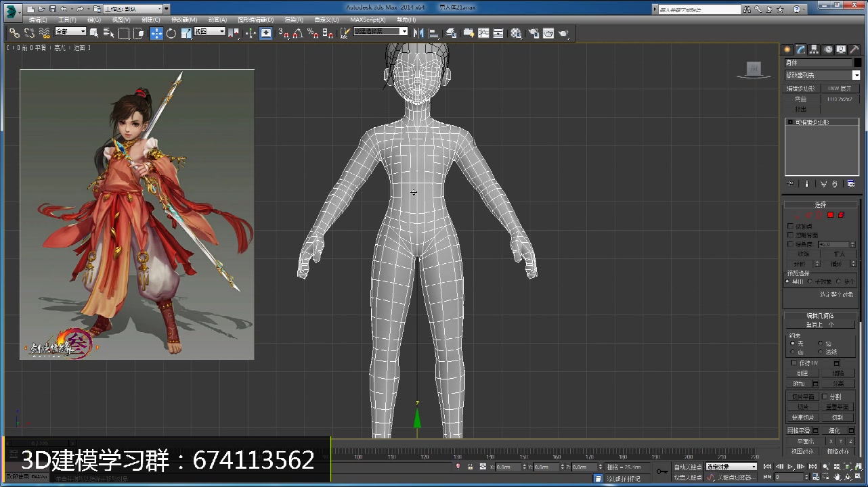The height and width of the screenshot is (487, 868).
Task: Open the 编辑(E) menu
Action: [38, 20]
